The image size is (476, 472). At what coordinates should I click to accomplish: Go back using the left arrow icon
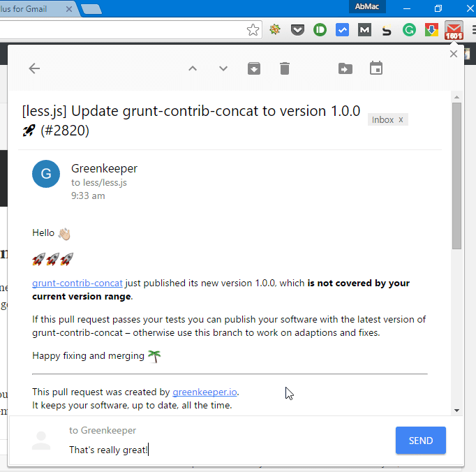click(x=34, y=68)
